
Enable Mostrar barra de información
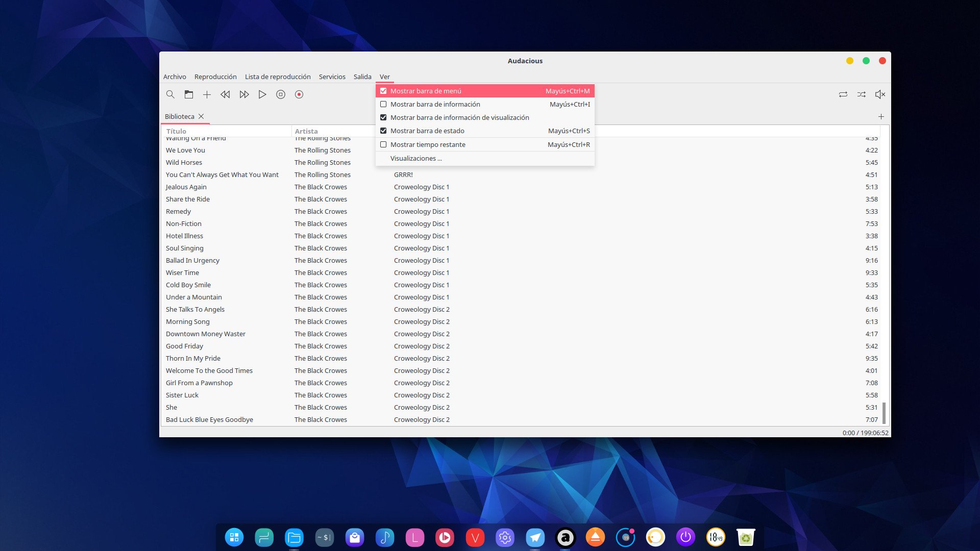pyautogui.click(x=485, y=104)
